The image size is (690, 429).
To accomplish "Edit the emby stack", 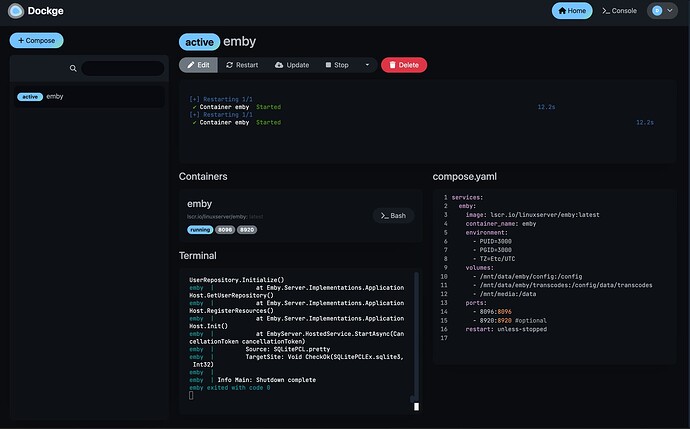I will 198,65.
